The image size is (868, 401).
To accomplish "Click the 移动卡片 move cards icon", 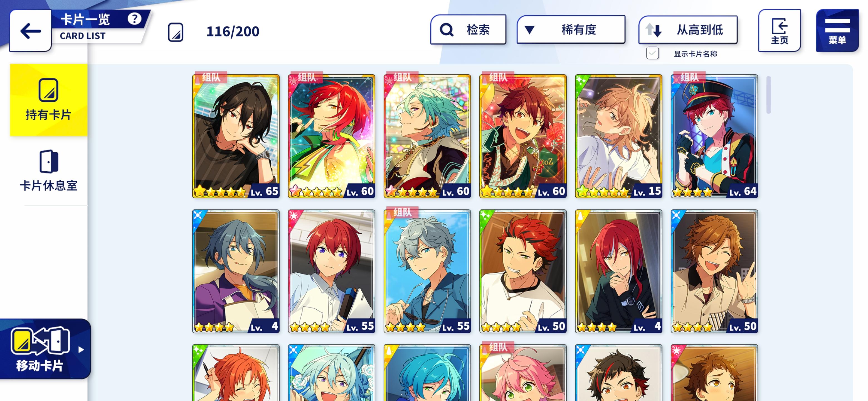I will [x=40, y=342].
